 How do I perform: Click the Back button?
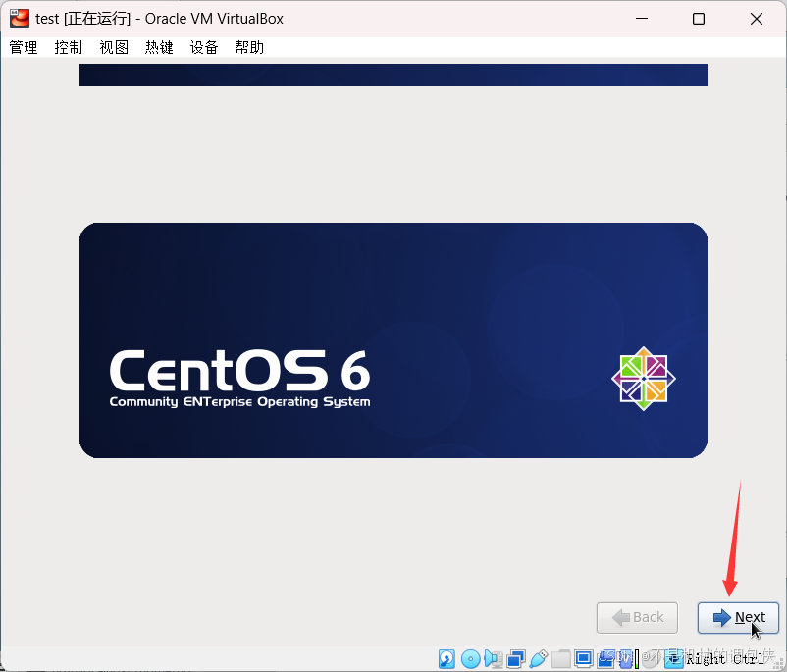coord(637,617)
